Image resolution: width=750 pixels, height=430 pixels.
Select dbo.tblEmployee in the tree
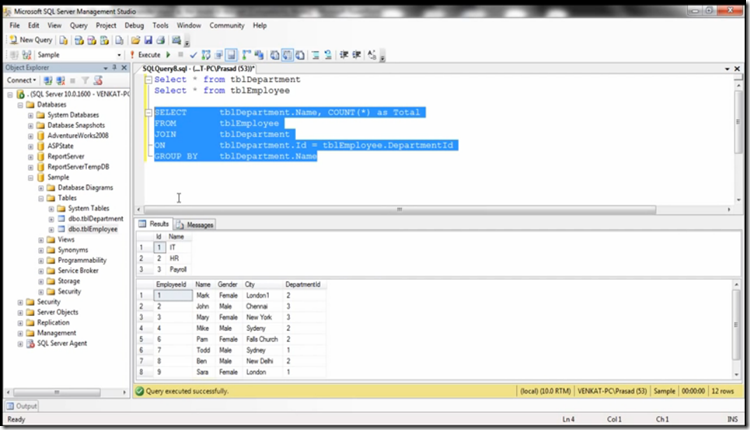point(92,229)
